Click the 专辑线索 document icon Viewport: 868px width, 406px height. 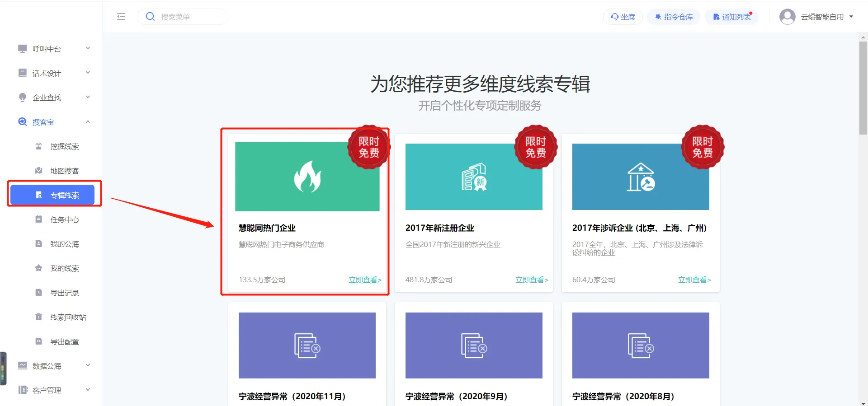(39, 195)
